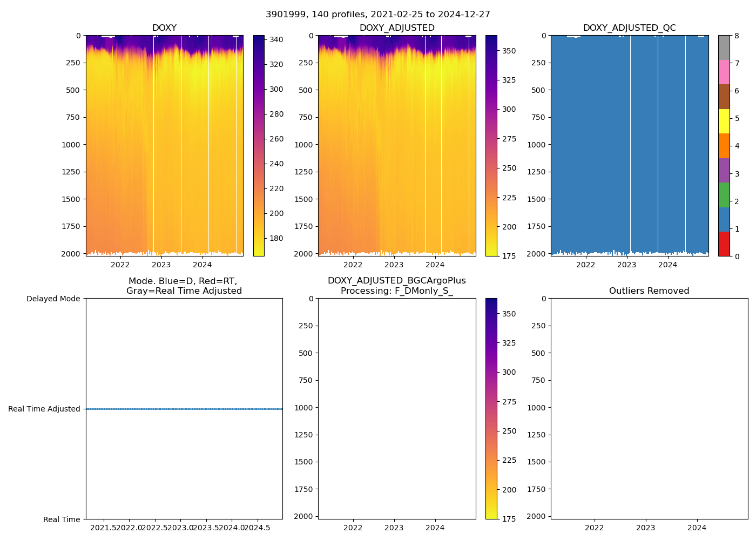Click the orange QC colorbar segment
Image resolution: width=756 pixels, height=540 pixels.
724,146
